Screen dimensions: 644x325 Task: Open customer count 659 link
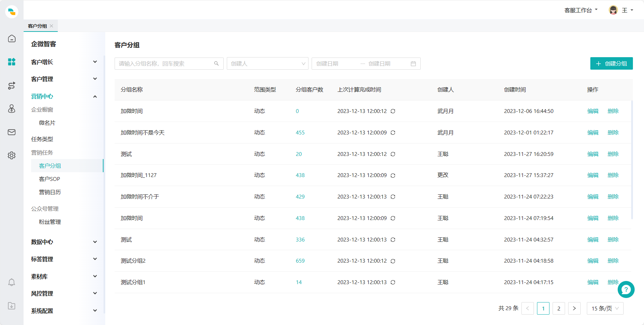pos(300,261)
